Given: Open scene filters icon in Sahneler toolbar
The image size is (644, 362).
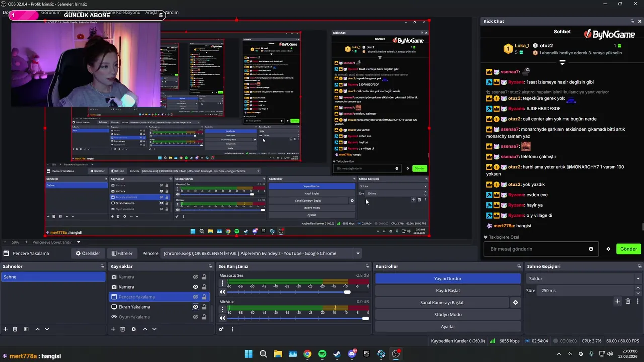Looking at the screenshot, I should click(x=26, y=329).
